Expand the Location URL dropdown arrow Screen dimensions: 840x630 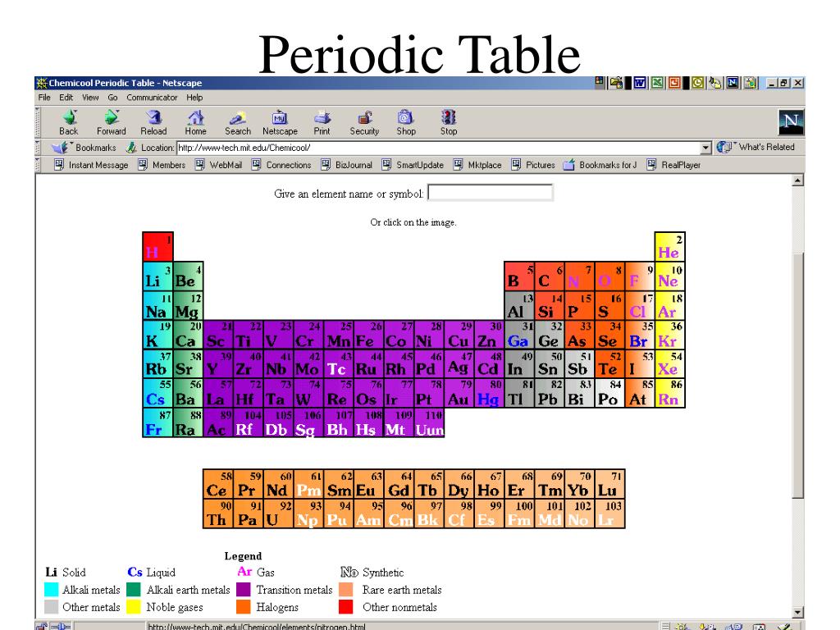tap(706, 148)
